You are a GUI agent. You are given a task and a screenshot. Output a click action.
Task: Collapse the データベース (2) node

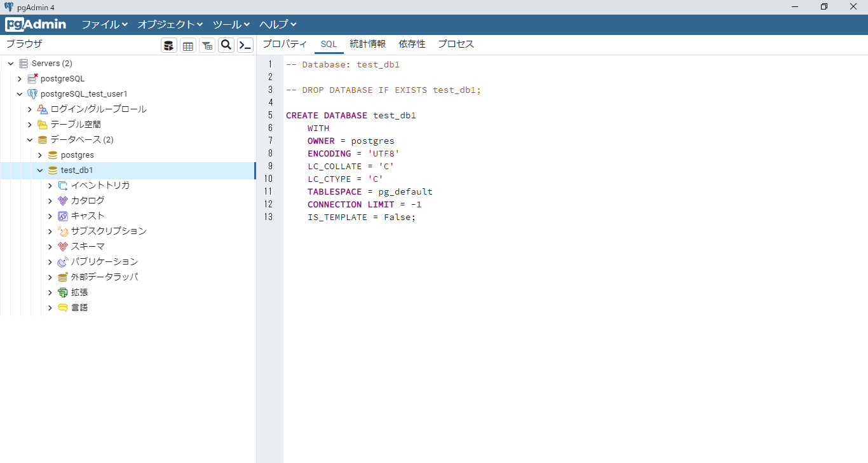30,140
